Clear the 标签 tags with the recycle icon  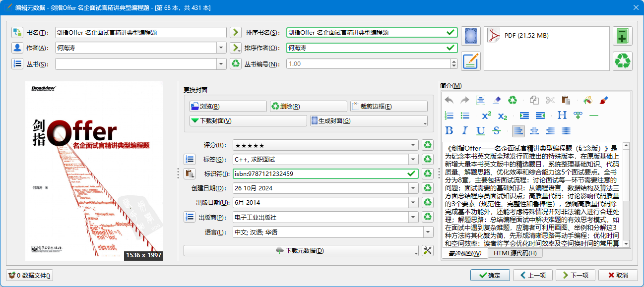click(x=427, y=160)
